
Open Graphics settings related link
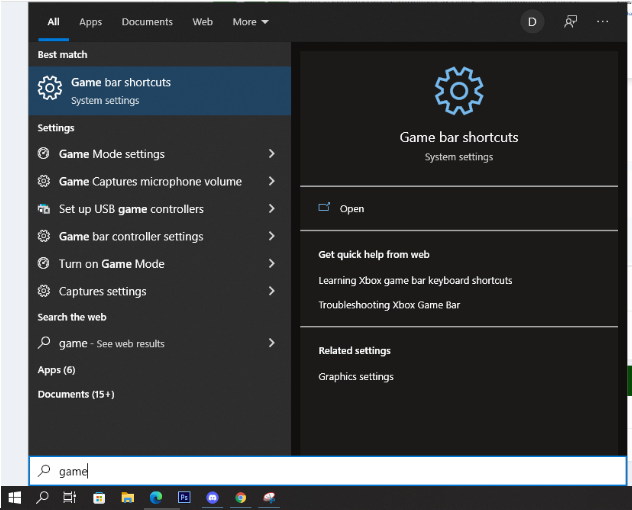tap(356, 377)
